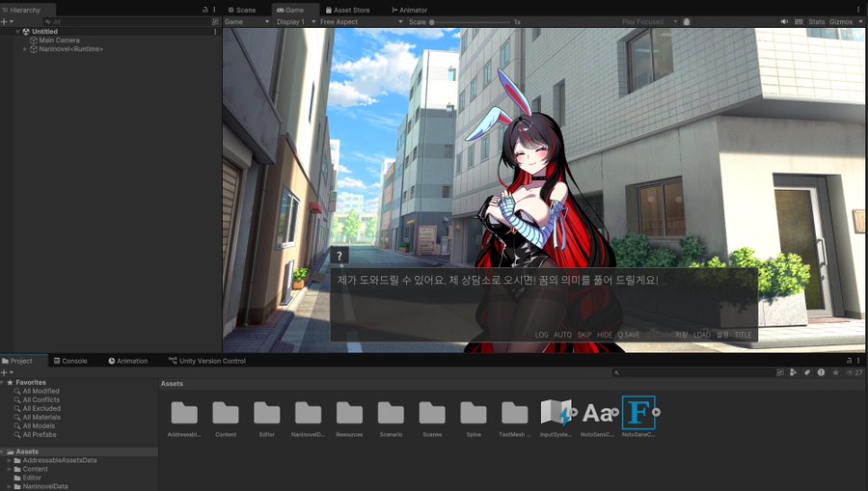Select the InputSystem asset icon
The height and width of the screenshot is (491, 868).
click(x=556, y=413)
